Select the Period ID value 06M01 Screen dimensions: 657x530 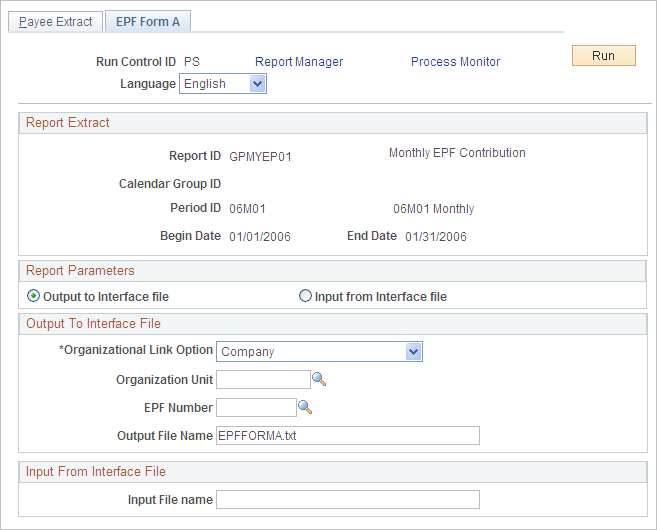tap(247, 209)
